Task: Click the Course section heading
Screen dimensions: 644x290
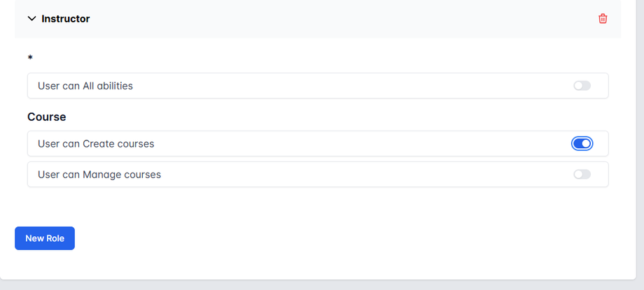Action: pyautogui.click(x=47, y=117)
